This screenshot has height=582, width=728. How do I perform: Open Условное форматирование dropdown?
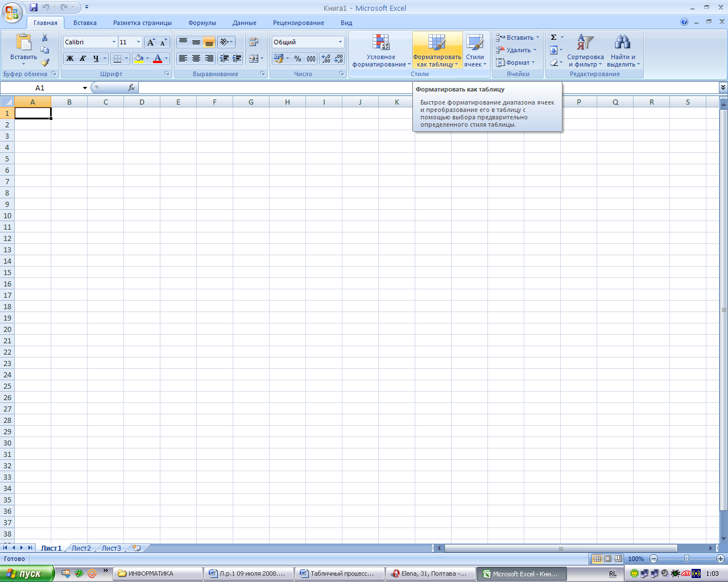click(381, 51)
